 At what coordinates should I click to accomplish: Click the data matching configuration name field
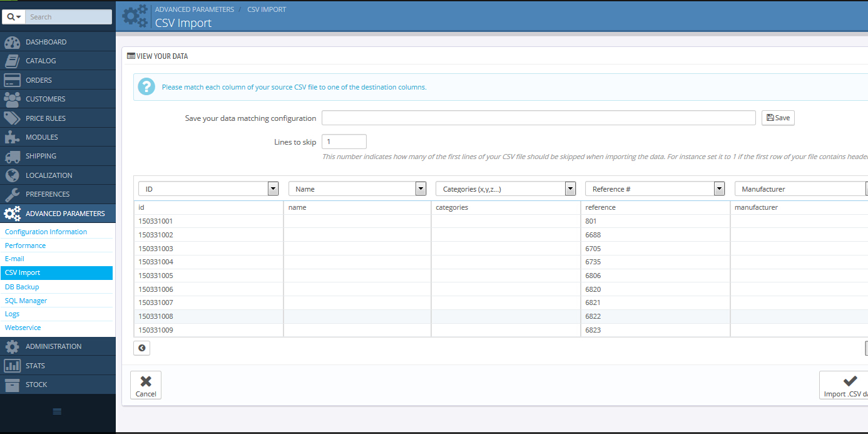(539, 118)
